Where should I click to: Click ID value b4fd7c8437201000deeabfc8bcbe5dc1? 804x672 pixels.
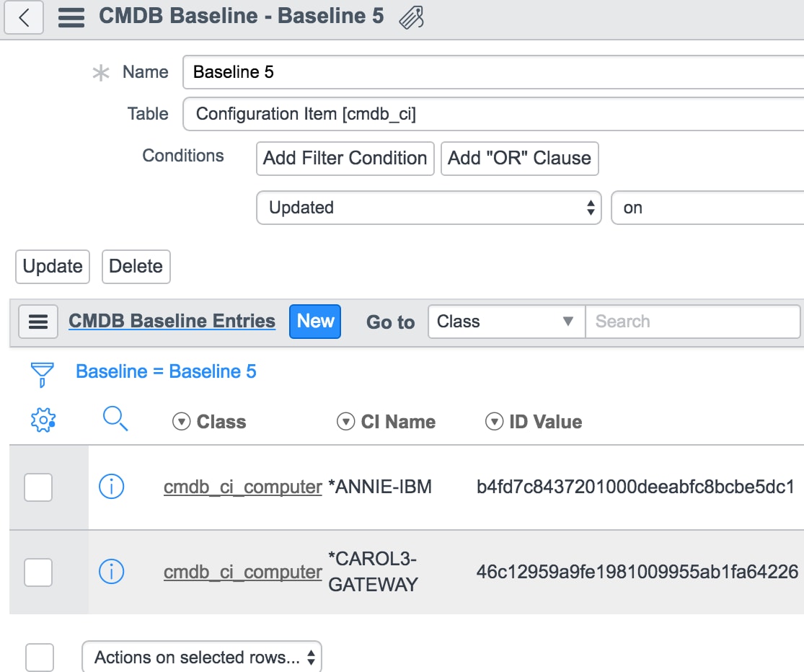[x=635, y=487]
